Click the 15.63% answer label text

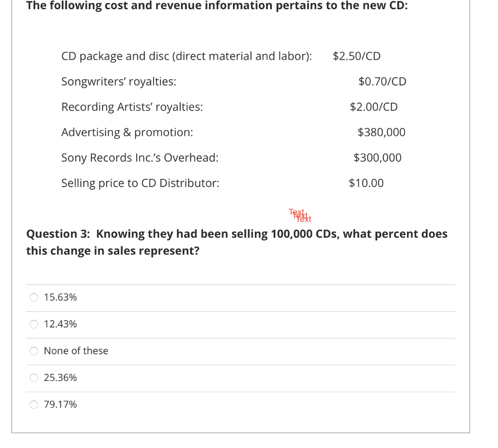click(60, 297)
